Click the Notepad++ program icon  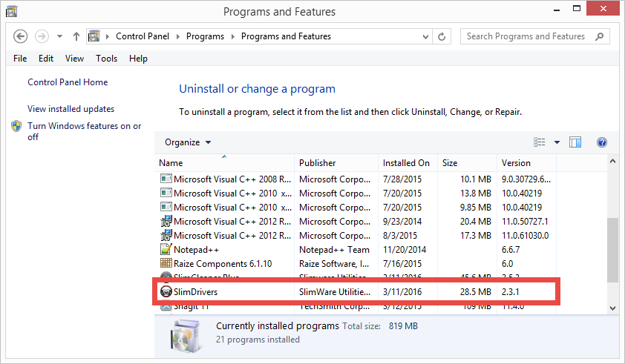pyautogui.click(x=166, y=249)
